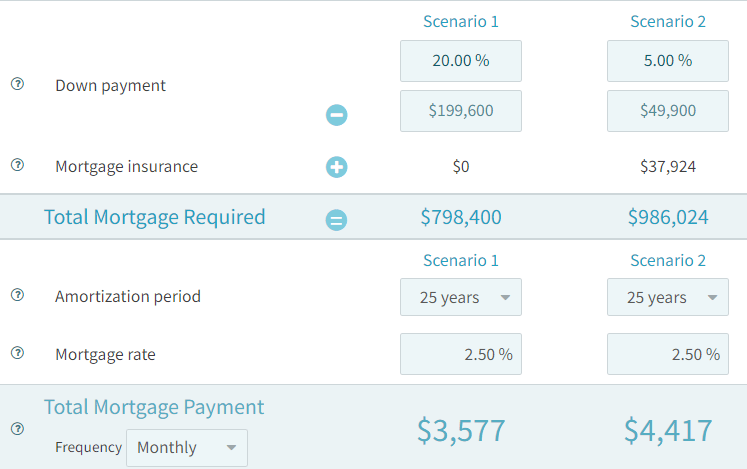Viewport: 747px width, 469px height.
Task: Open Scenario 2 amortization period dropdown
Action: point(667,297)
